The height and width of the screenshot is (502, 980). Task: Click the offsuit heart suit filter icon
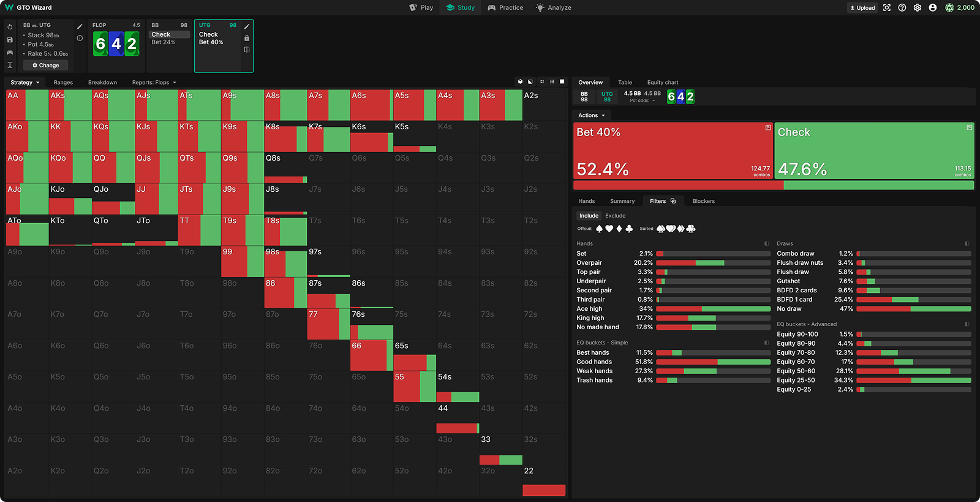pyautogui.click(x=609, y=229)
